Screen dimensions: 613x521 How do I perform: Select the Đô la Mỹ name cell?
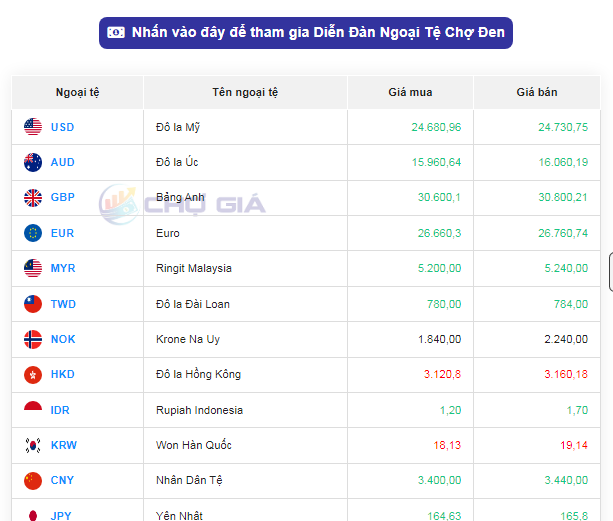[x=245, y=127]
